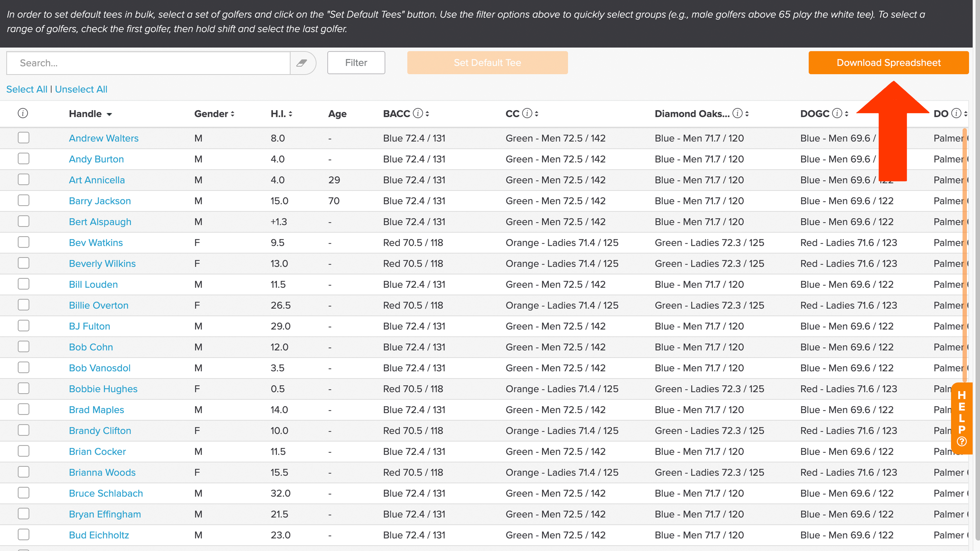980x551 pixels.
Task: Open Beverly Wilkins golfer profile
Action: (x=102, y=264)
